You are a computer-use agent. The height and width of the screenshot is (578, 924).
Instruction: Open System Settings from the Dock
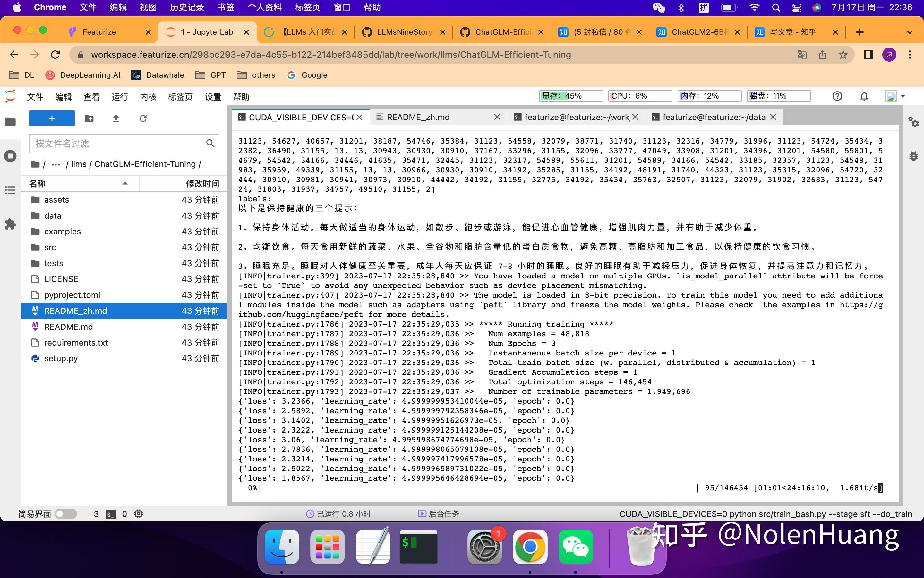pos(484,547)
